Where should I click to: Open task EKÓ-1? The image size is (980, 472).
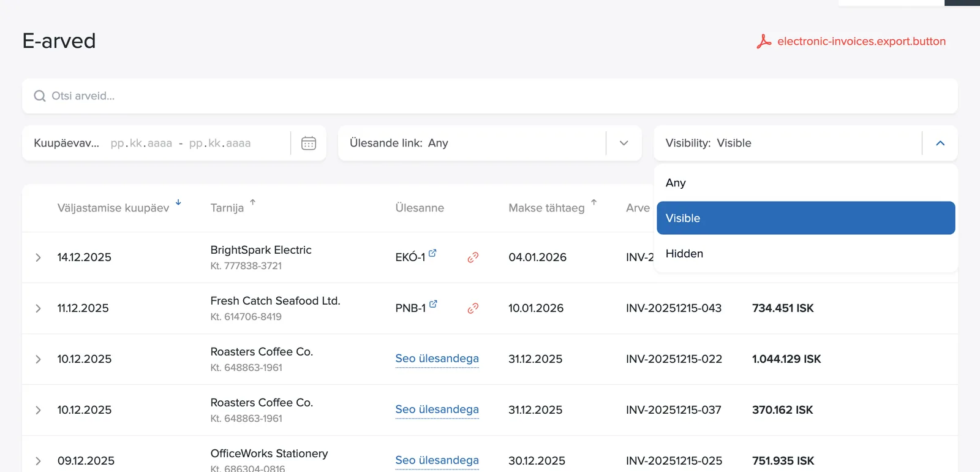point(410,257)
